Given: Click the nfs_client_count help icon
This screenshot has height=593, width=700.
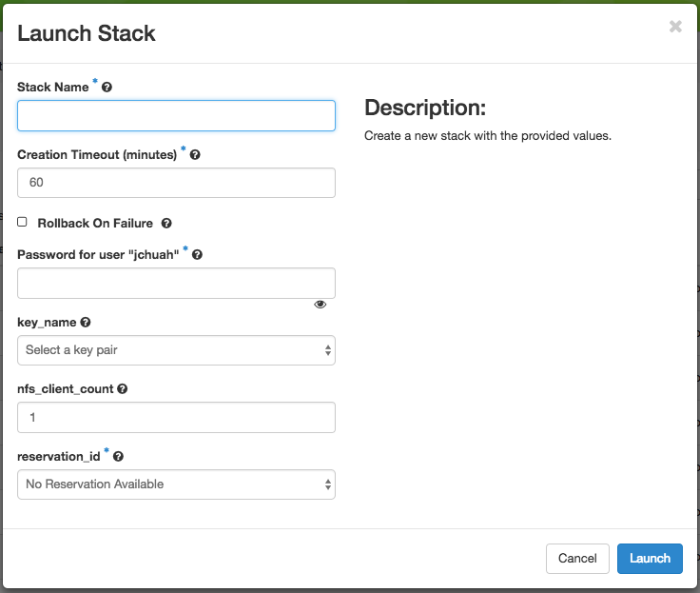Looking at the screenshot, I should 123,388.
